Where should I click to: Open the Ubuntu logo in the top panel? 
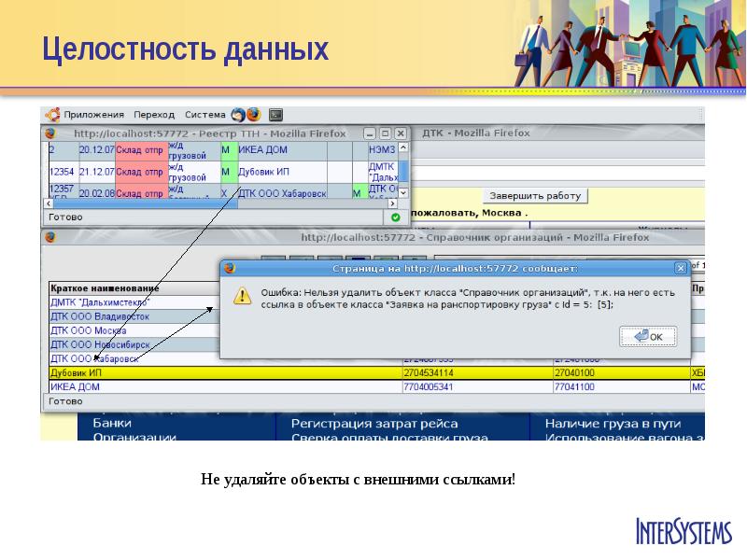click(x=53, y=115)
